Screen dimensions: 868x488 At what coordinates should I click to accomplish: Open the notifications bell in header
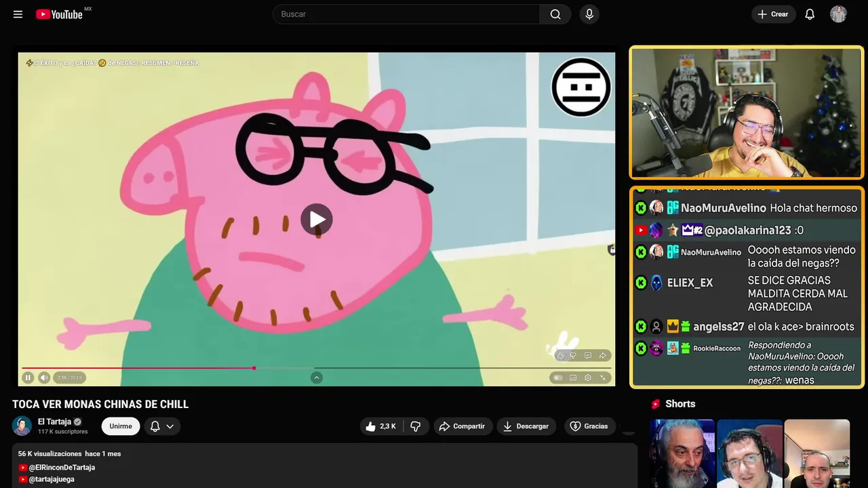(x=810, y=14)
